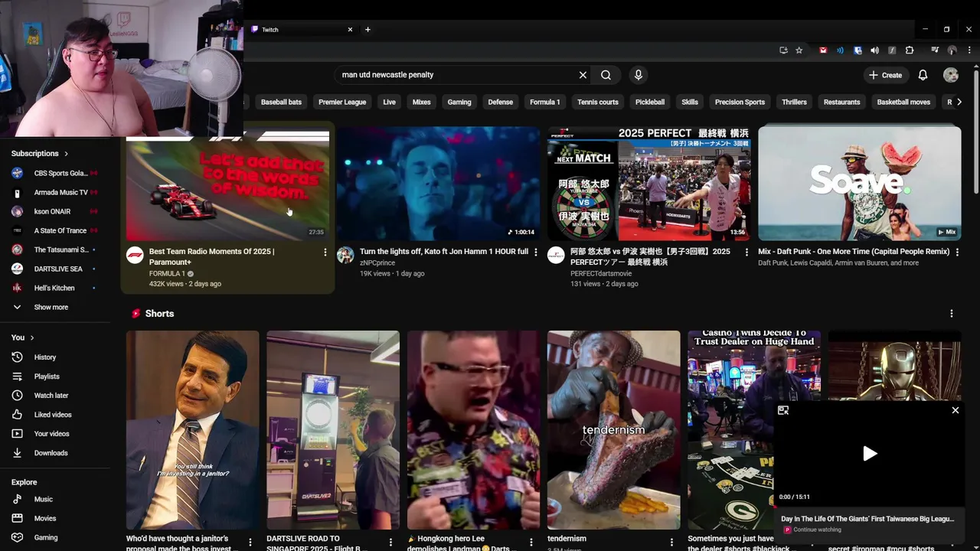Expand the Subscriptions section chevron
Image resolution: width=980 pixels, height=551 pixels.
pos(67,154)
